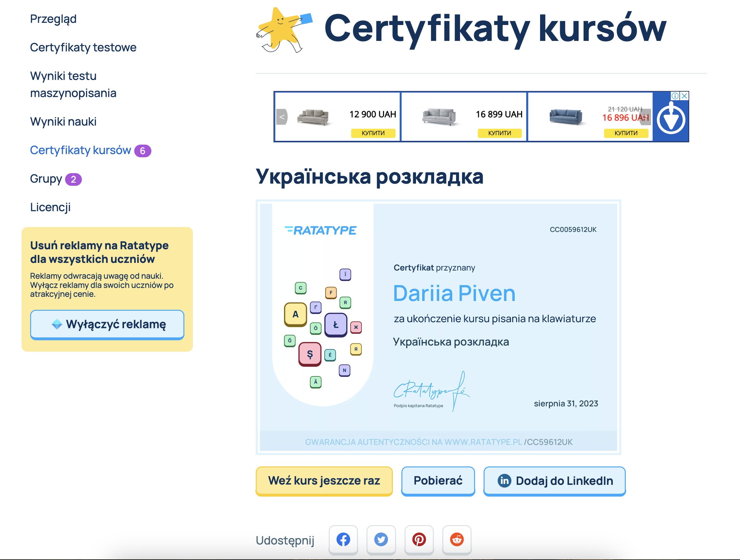
Task: Click the badge 6 next to Certyfikaty kursów
Action: pyautogui.click(x=142, y=151)
